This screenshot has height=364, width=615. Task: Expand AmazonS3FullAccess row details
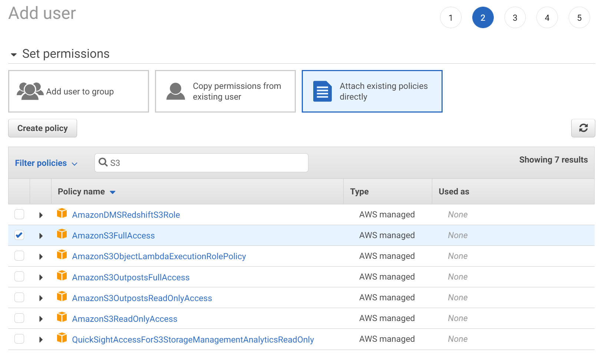[x=41, y=236]
